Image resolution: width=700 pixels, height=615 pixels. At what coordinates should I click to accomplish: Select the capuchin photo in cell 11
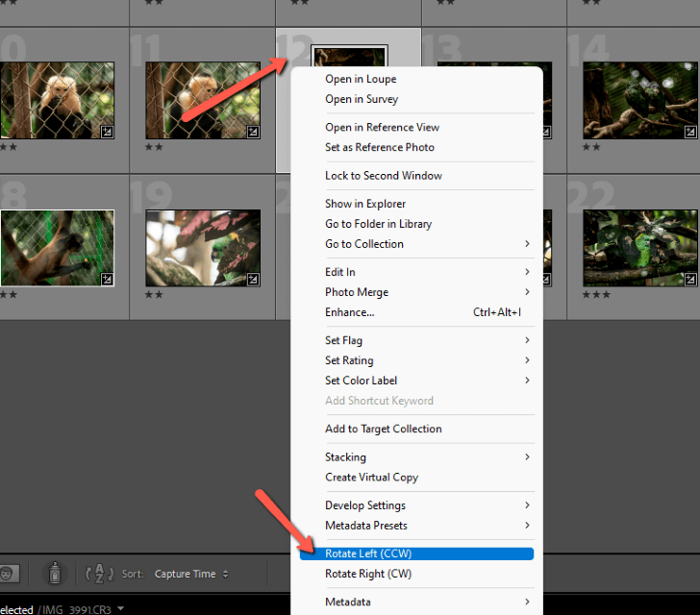[203, 100]
